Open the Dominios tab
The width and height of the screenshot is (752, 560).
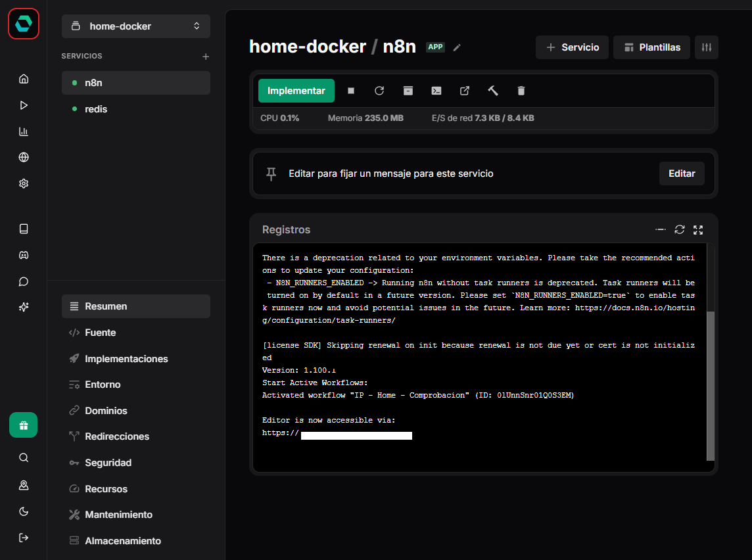135,411
